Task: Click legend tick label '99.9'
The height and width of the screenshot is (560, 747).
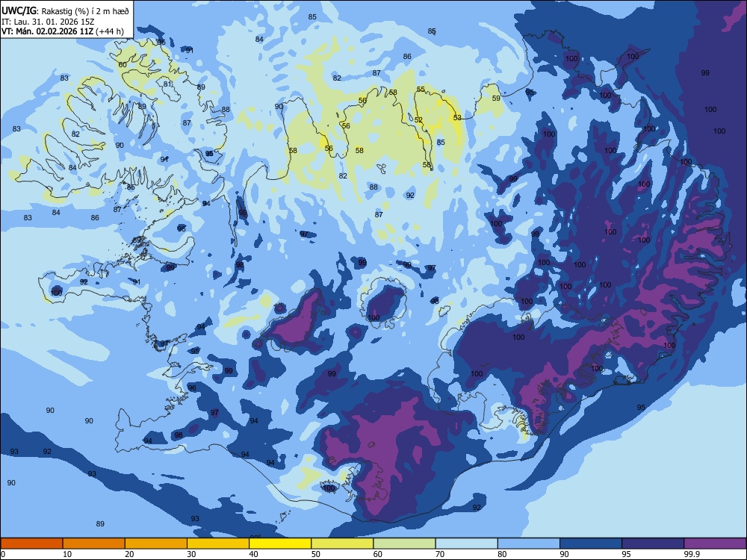Action: [x=692, y=554]
